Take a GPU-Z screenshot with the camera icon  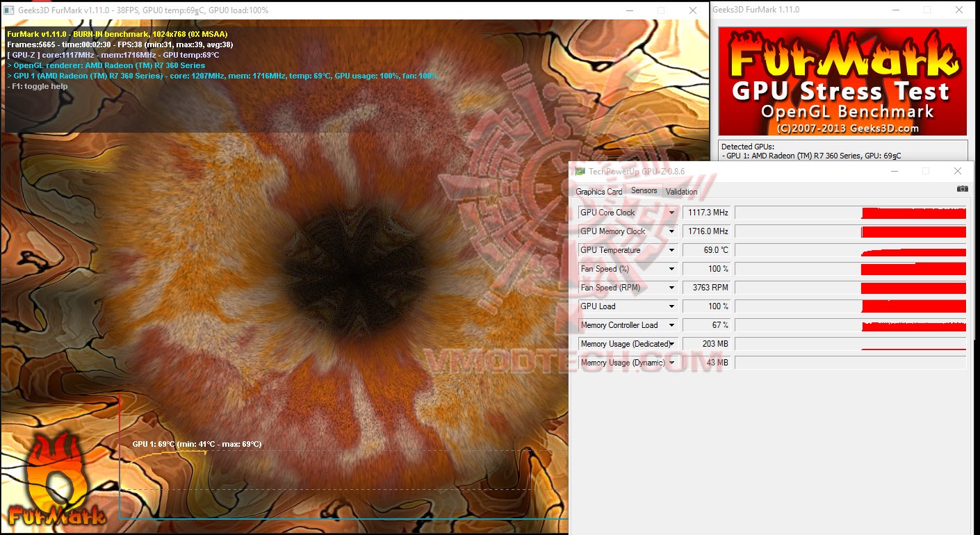962,189
